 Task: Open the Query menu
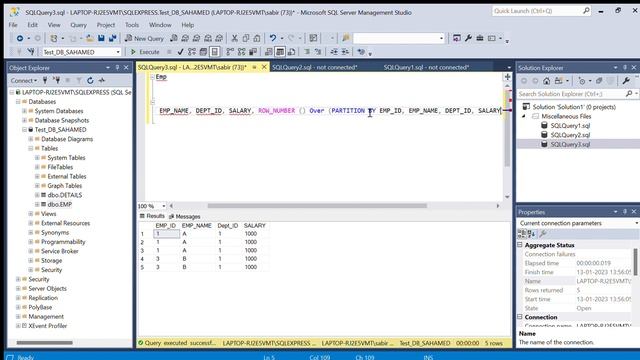(78, 25)
